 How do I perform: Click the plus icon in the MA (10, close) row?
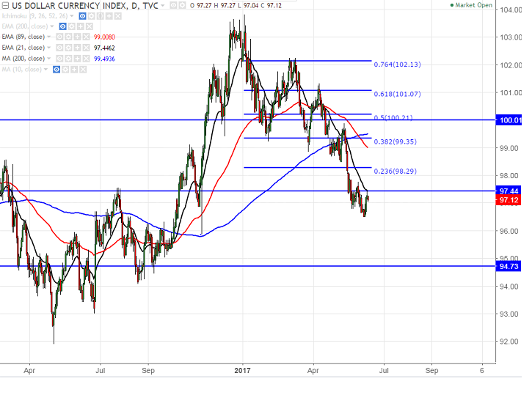pyautogui.click(x=74, y=70)
